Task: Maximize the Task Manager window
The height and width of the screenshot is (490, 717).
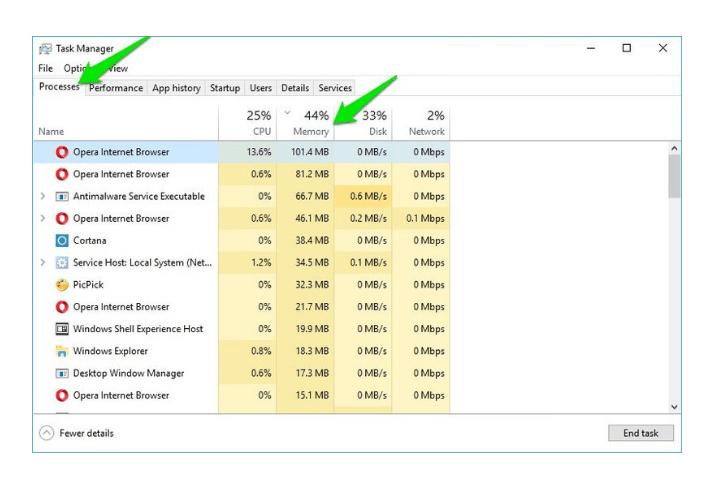Action: click(x=626, y=48)
